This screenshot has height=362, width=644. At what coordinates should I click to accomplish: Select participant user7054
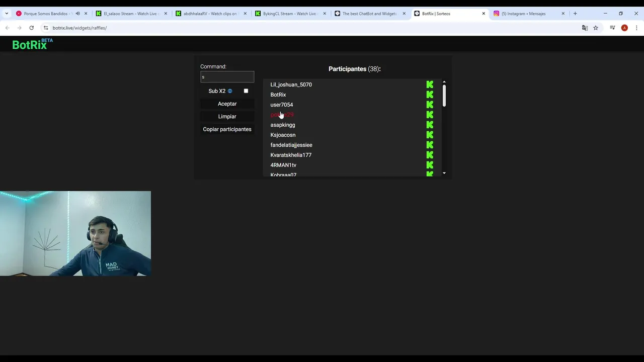281,105
